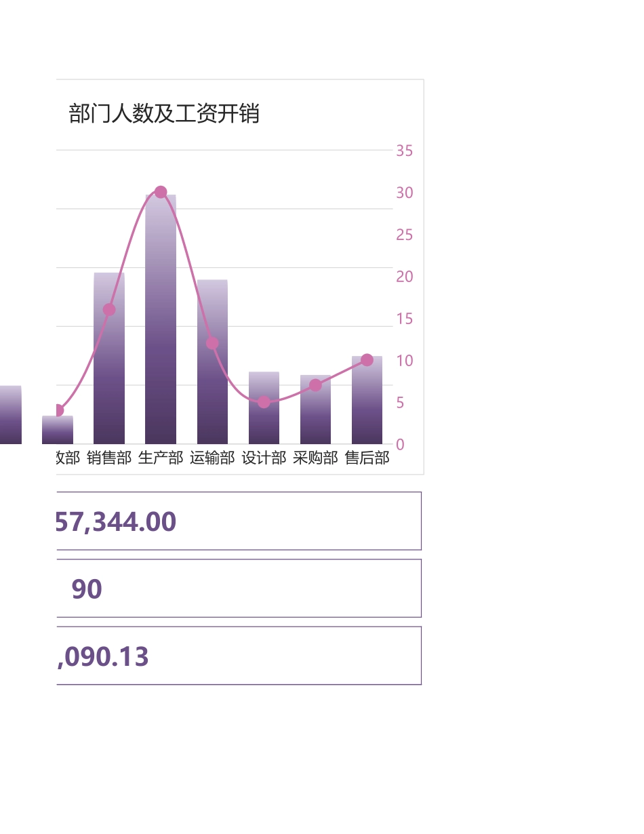The height and width of the screenshot is (834, 644).
Task: Click the 生产部 column bar
Action: 161,319
